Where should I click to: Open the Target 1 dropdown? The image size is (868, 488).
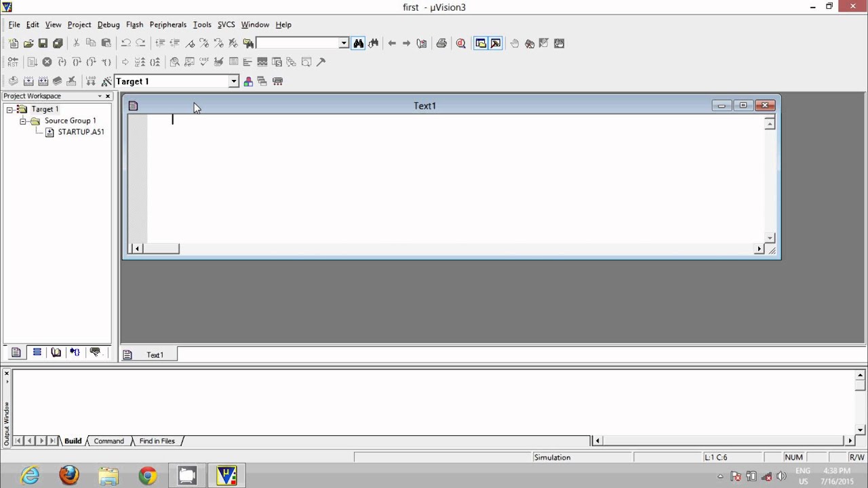coord(233,81)
